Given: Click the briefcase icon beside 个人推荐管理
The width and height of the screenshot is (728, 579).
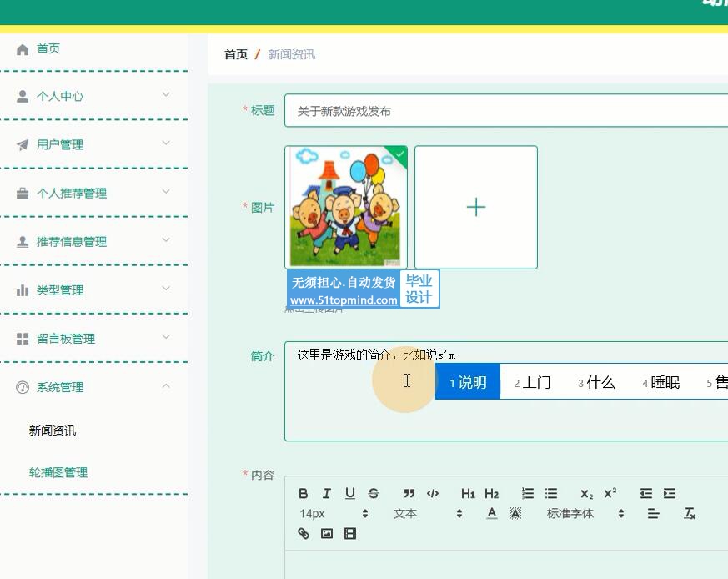Looking at the screenshot, I should click(23, 194).
